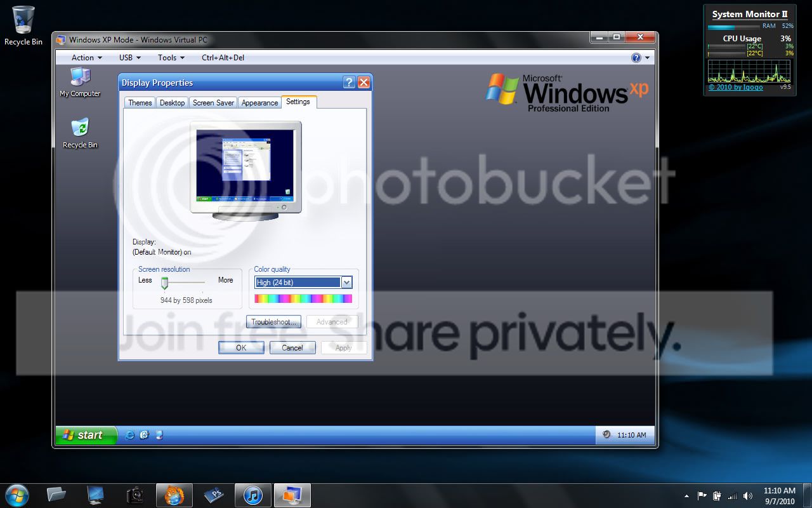Open iTunes from the taskbar
This screenshot has width=812, height=508.
[252, 495]
